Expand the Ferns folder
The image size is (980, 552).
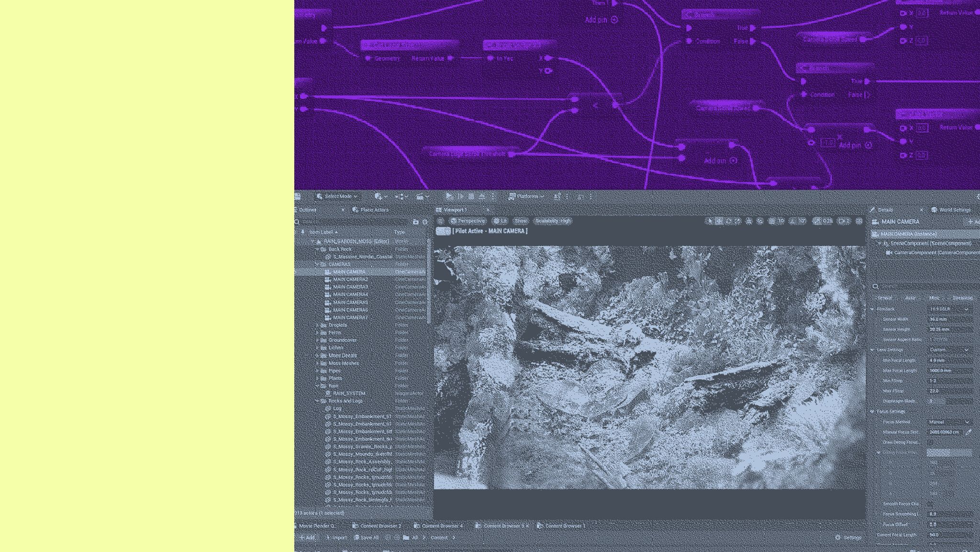click(317, 333)
